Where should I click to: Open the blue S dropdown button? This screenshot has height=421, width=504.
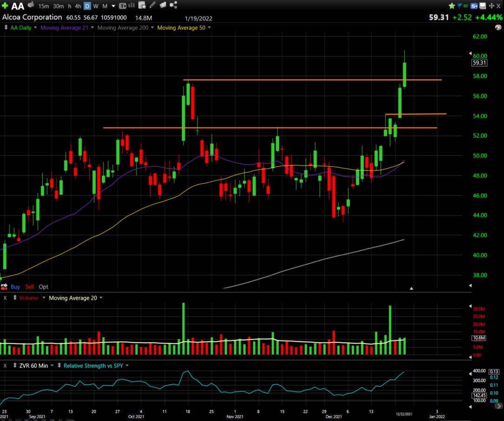click(474, 6)
